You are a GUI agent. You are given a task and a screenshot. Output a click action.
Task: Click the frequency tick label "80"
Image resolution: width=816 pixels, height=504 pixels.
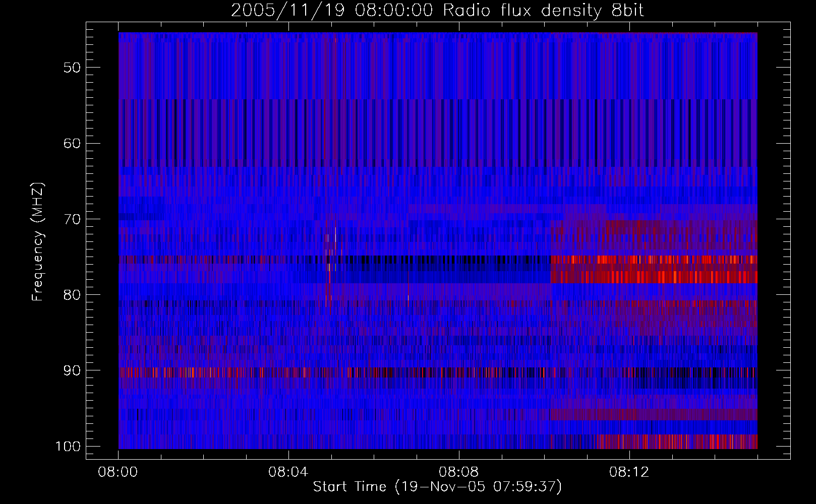point(72,295)
